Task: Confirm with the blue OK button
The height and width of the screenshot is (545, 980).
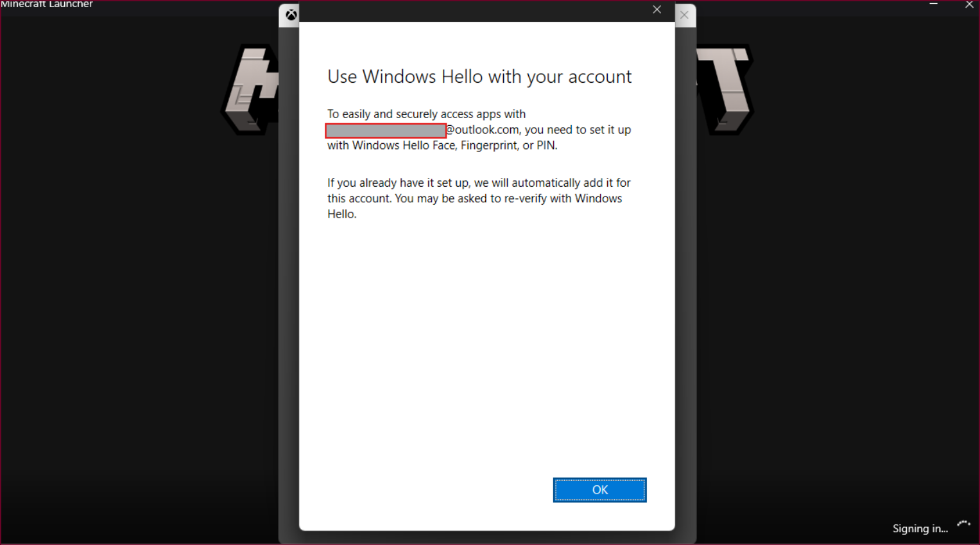Action: tap(599, 490)
